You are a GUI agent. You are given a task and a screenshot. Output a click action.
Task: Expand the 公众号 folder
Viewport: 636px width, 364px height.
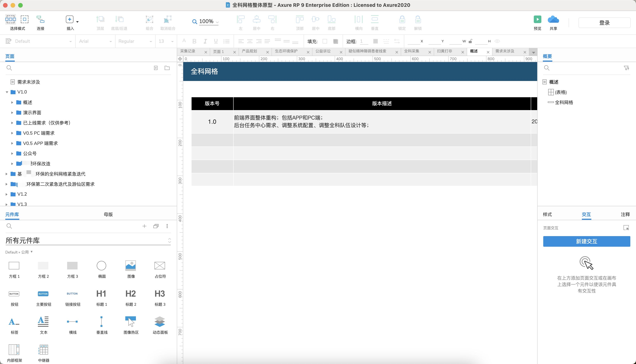click(x=12, y=153)
